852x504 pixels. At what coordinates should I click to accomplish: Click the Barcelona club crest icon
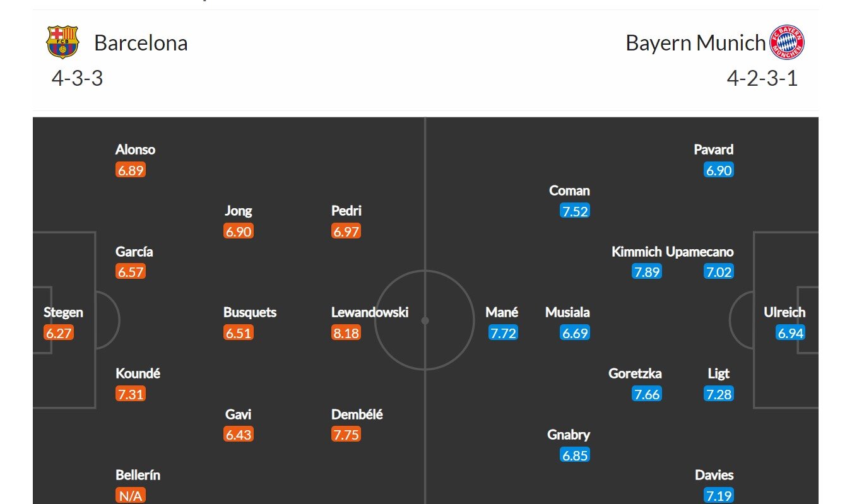click(62, 42)
